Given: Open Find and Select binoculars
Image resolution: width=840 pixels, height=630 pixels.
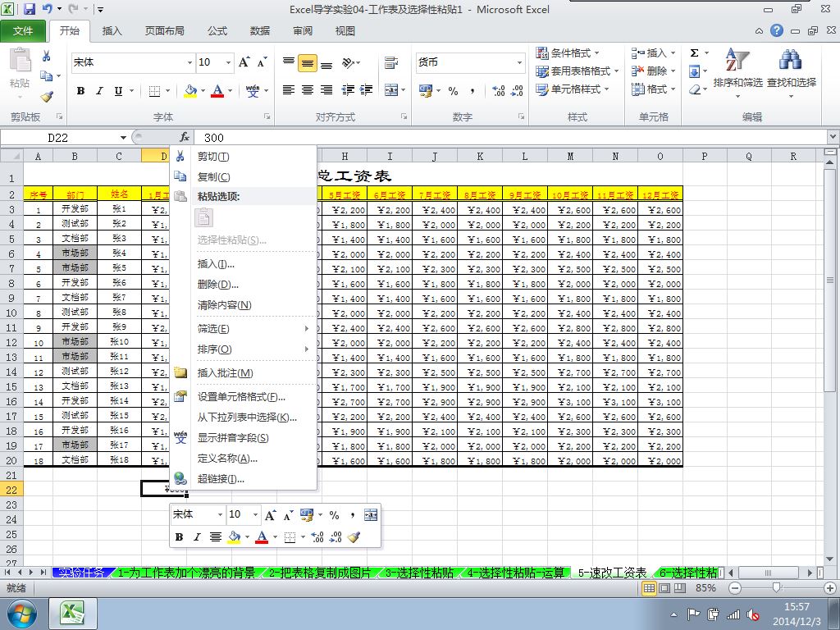Looking at the screenshot, I should point(791,59).
